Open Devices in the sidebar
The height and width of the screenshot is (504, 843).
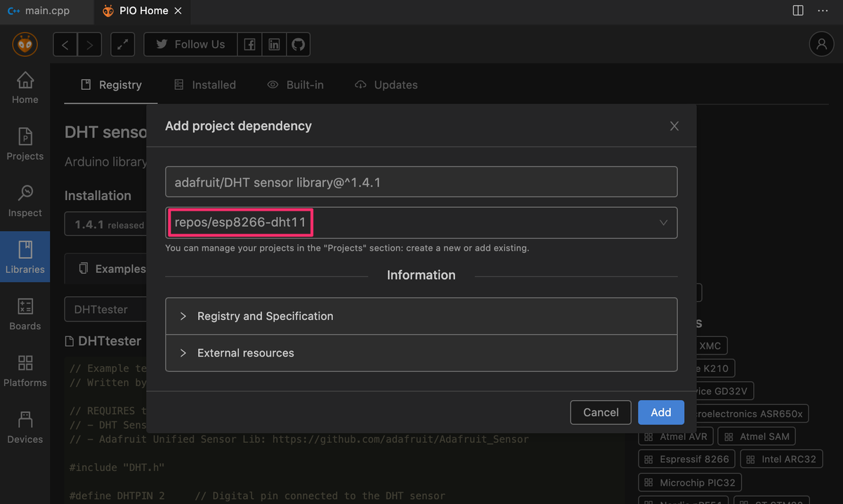[25, 427]
